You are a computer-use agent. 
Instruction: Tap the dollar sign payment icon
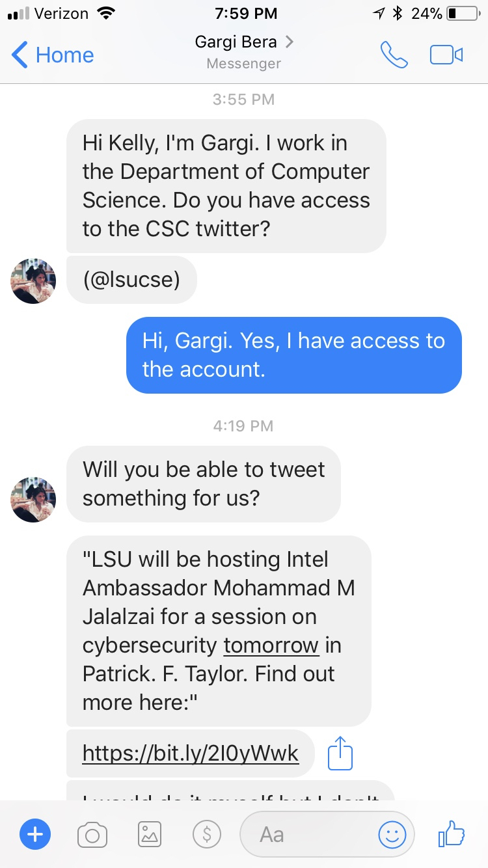207,834
